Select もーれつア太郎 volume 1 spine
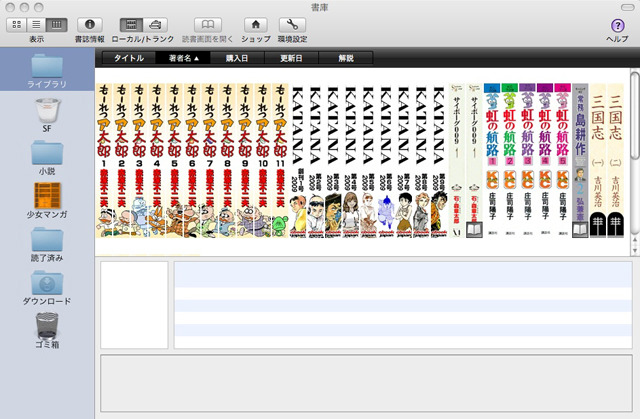 [x=104, y=160]
